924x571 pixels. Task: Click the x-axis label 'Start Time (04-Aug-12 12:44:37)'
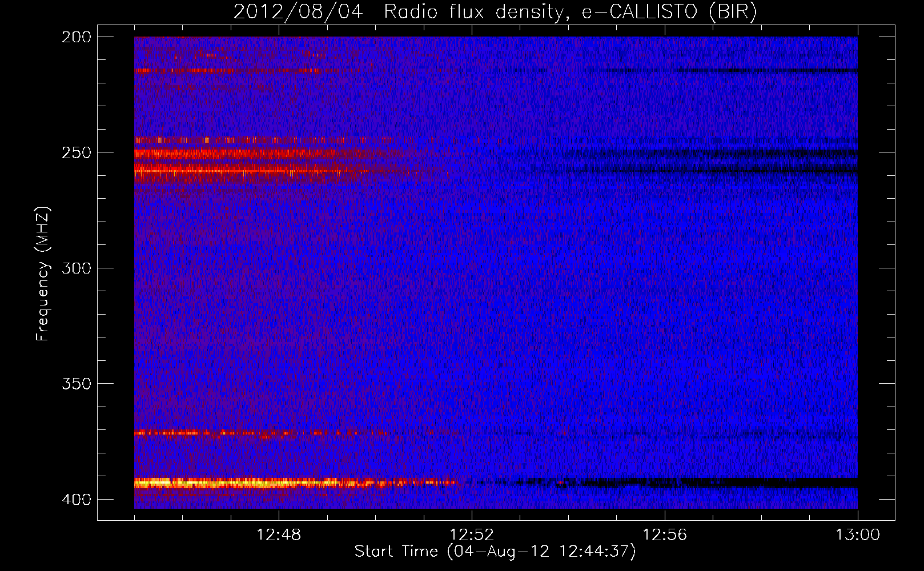coord(495,552)
